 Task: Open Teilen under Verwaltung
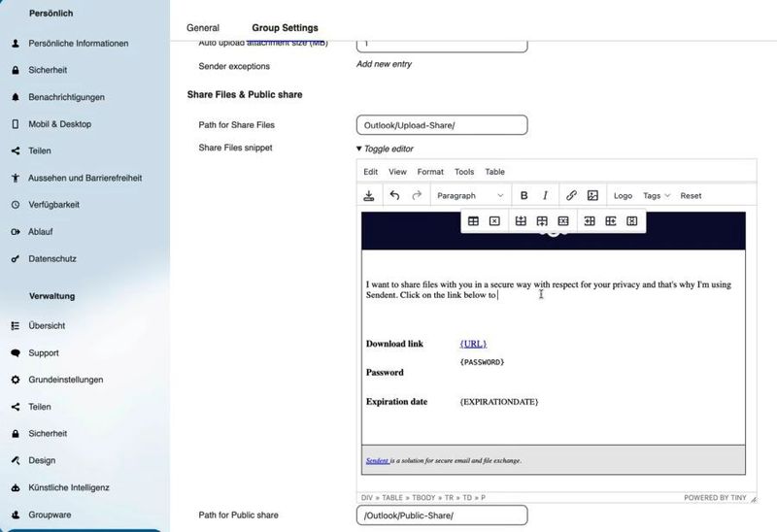pyautogui.click(x=40, y=407)
